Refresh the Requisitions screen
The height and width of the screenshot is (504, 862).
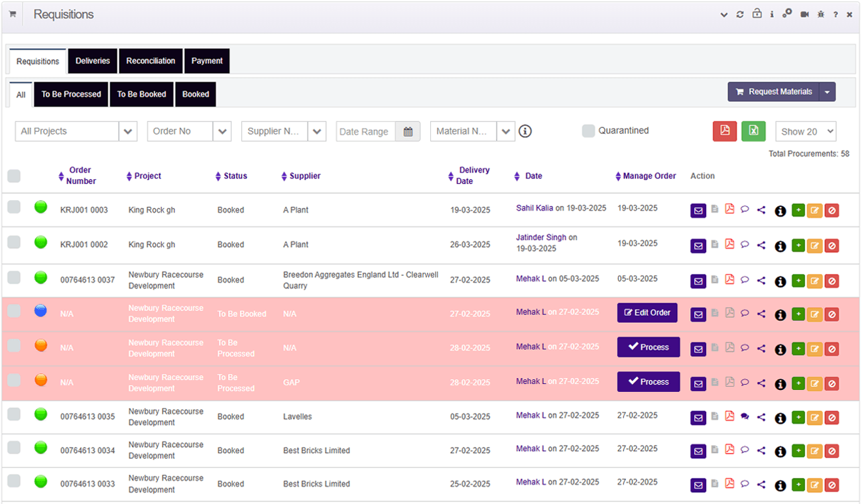pos(740,14)
